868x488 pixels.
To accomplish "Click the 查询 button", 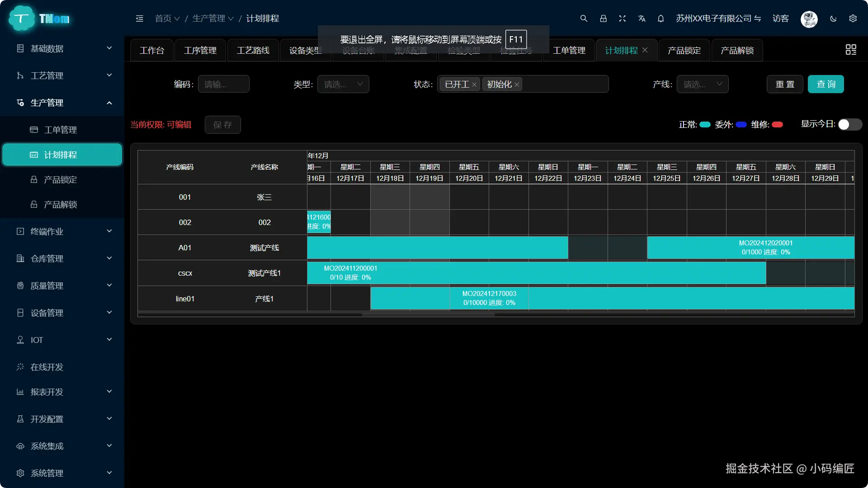I will coord(826,84).
